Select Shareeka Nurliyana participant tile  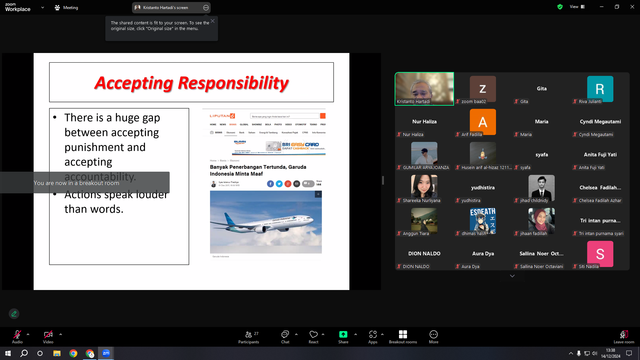click(424, 188)
